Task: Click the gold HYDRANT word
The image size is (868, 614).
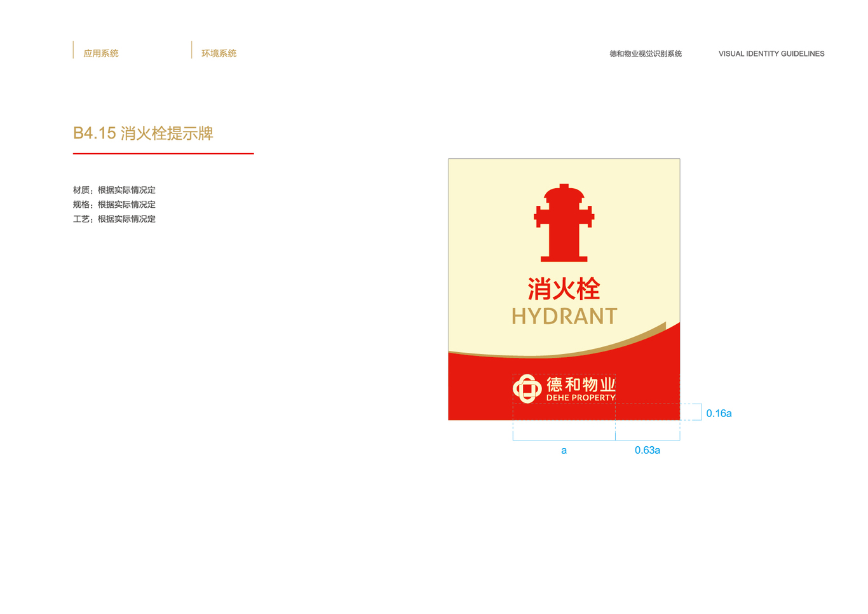Action: (x=564, y=316)
